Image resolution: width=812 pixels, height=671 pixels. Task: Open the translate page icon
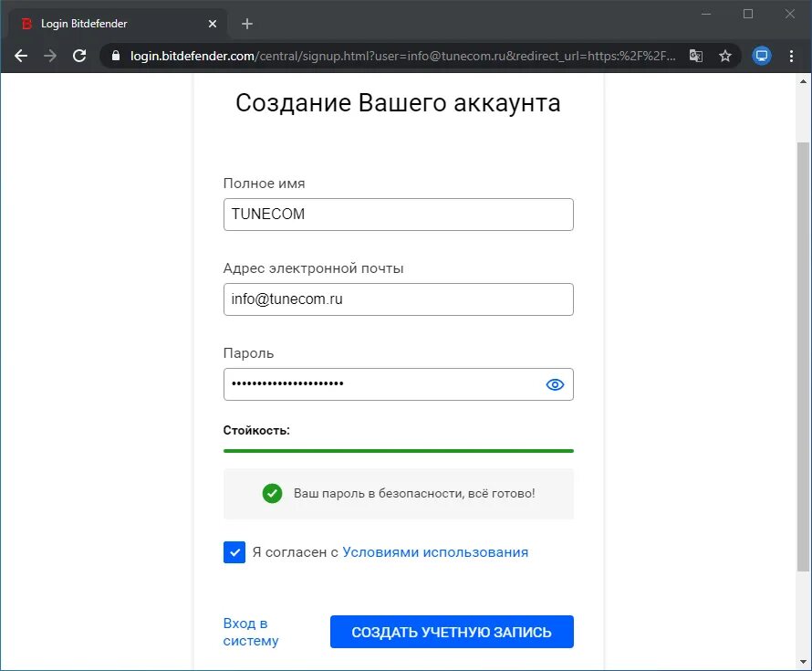point(696,56)
